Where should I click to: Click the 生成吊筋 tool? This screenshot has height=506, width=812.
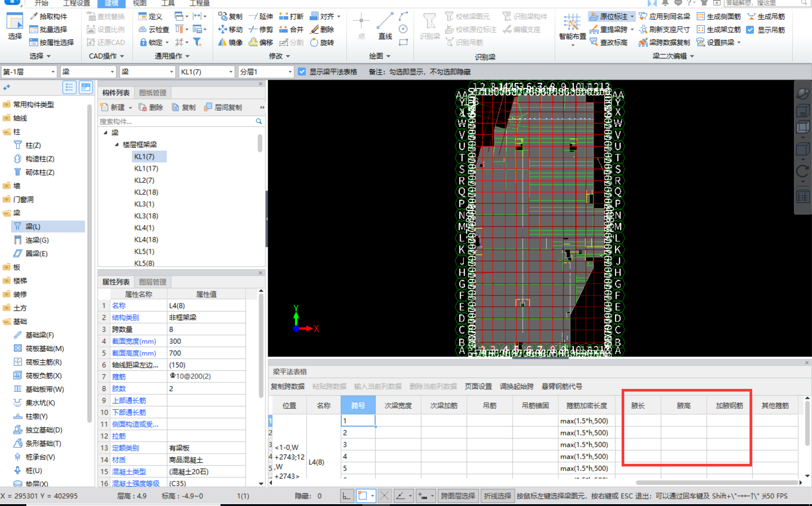[766, 16]
